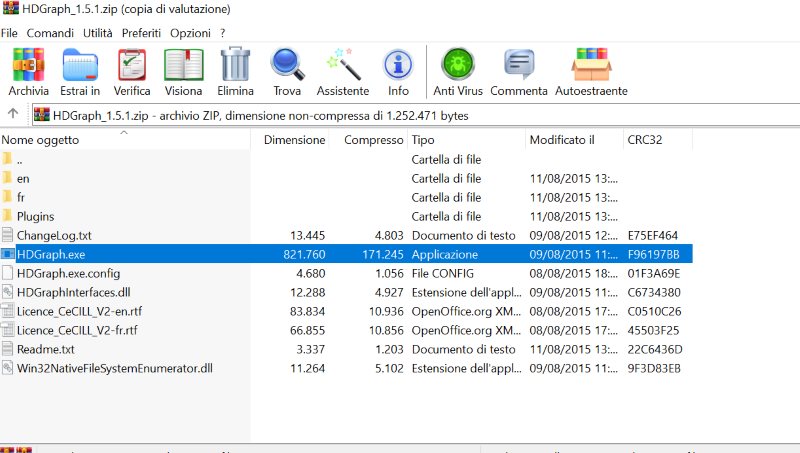Screen dimensions: 800x453
Task: Open the Visiona book icon
Action: coord(184,64)
